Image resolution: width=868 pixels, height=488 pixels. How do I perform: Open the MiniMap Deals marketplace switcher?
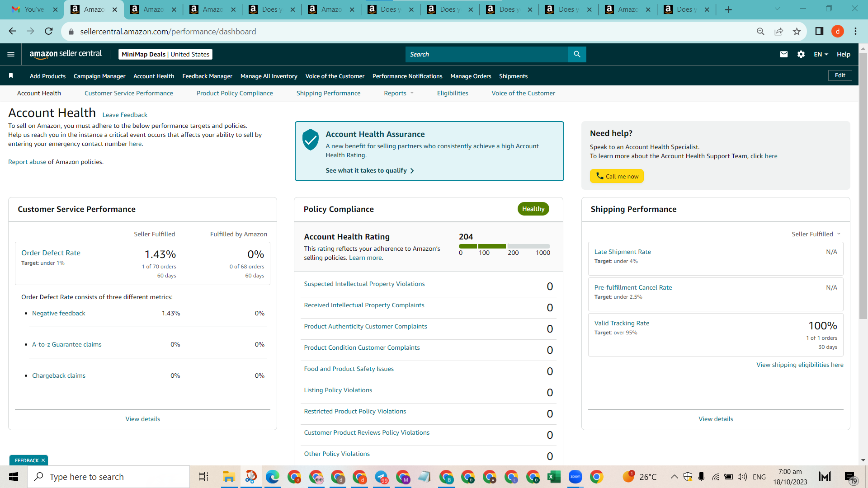tap(165, 54)
